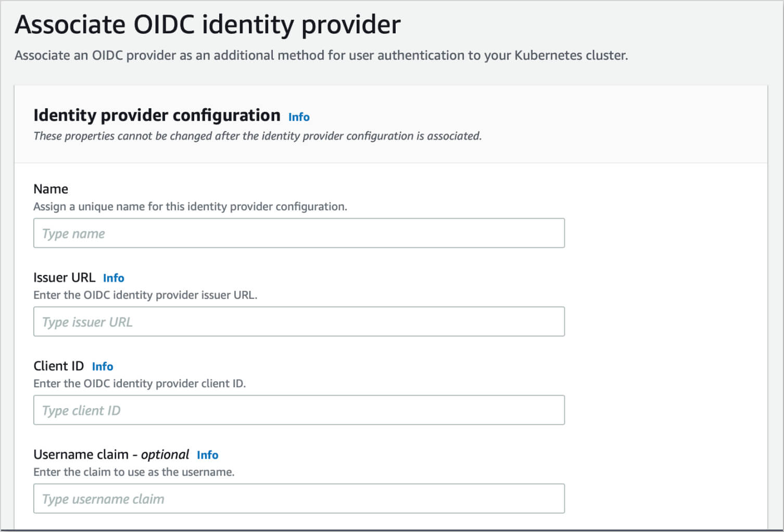Click the Issuer URL label text
The width and height of the screenshot is (784, 532).
(x=65, y=277)
